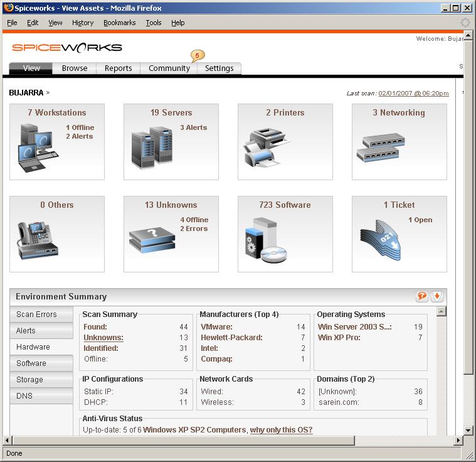This screenshot has height=462, width=476.
Task: Open the Bookmarks menu
Action: 119,23
